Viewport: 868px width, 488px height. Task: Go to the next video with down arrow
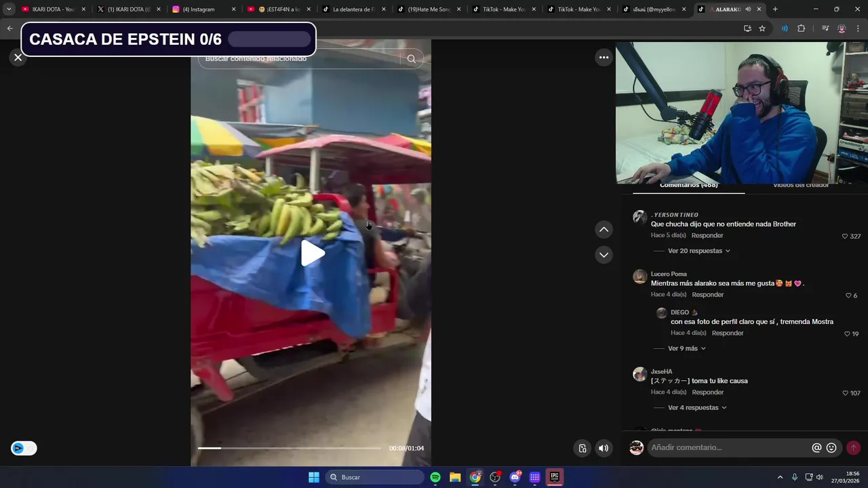pos(604,255)
